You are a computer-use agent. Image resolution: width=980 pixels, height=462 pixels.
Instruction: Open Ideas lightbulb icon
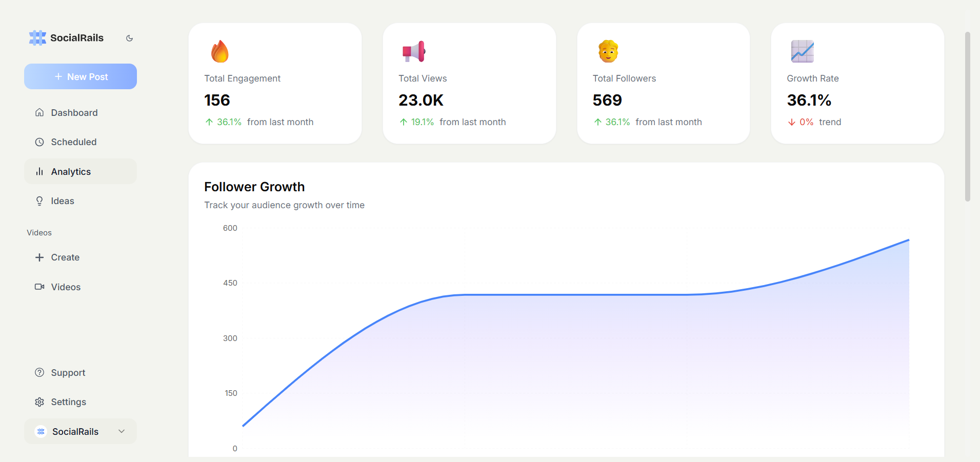pyautogui.click(x=39, y=201)
